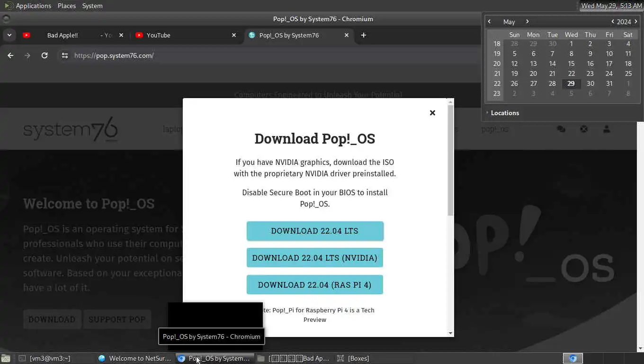The image size is (644, 364).
Task: Click the YouTube tab favicon
Action: point(139,35)
